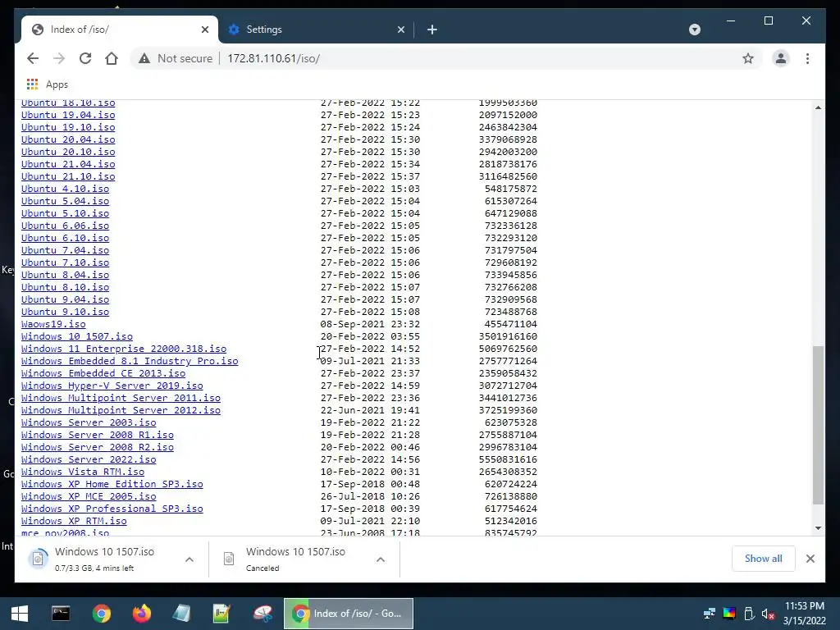
Task: Open the Windows Start menu
Action: click(20, 614)
